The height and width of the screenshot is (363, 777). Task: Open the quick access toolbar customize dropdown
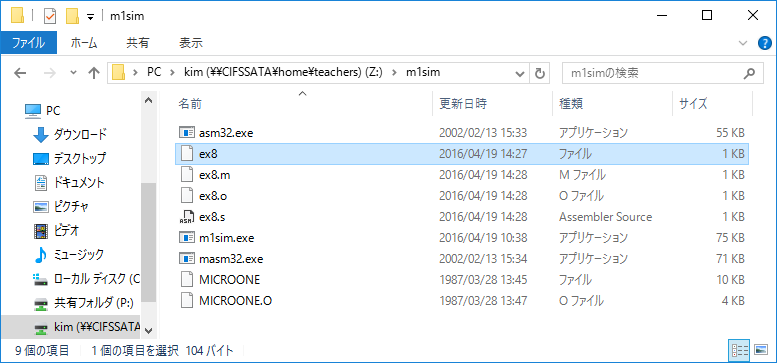pos(90,16)
